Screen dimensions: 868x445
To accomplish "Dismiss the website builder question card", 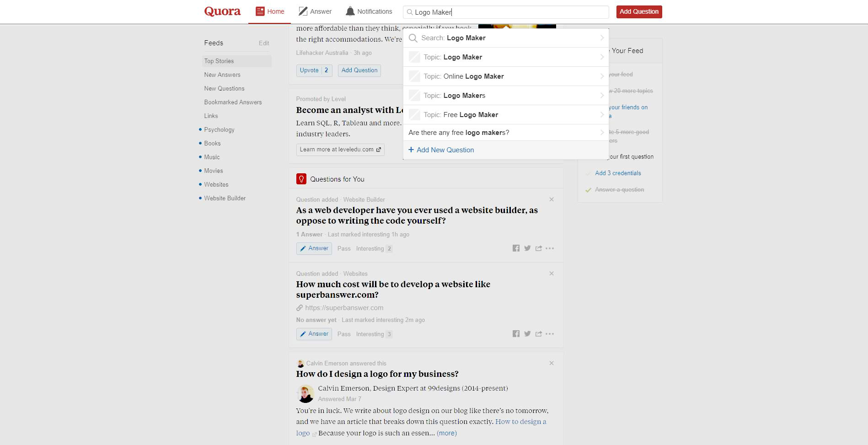I will [x=552, y=199].
